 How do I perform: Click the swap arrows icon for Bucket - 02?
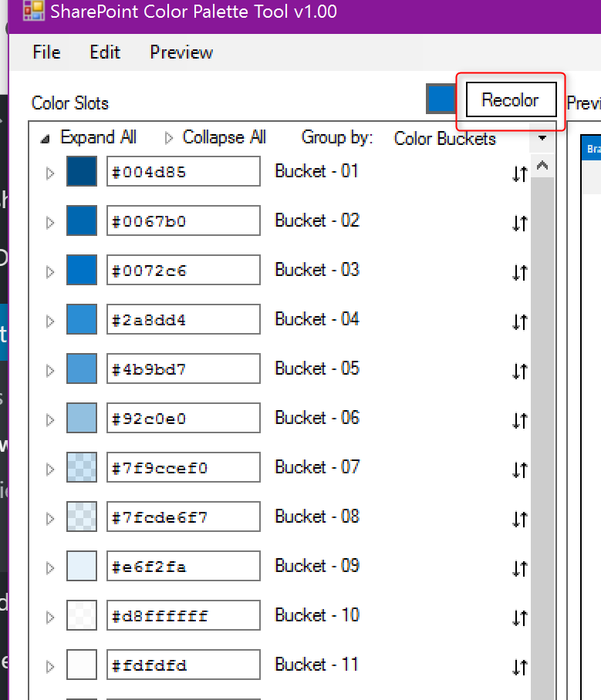(520, 223)
